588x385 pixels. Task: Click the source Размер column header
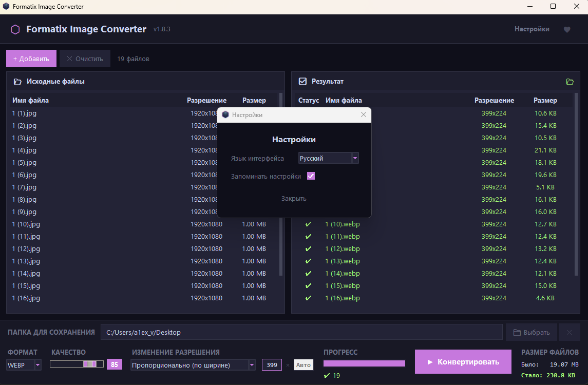[254, 101]
